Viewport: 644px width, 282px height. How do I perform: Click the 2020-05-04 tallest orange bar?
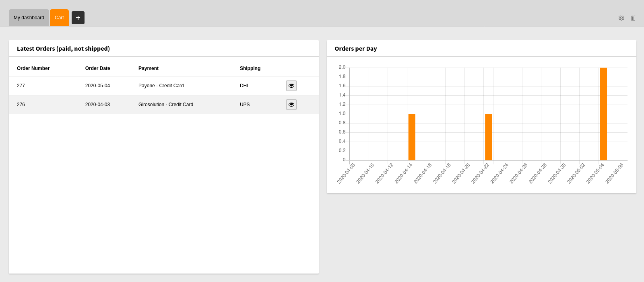click(x=603, y=114)
